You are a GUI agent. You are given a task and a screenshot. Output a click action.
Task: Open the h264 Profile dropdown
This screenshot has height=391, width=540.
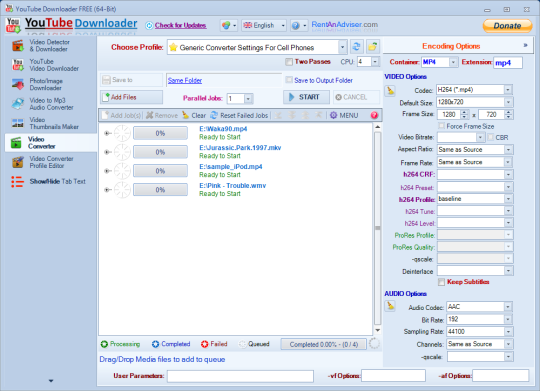tap(508, 199)
